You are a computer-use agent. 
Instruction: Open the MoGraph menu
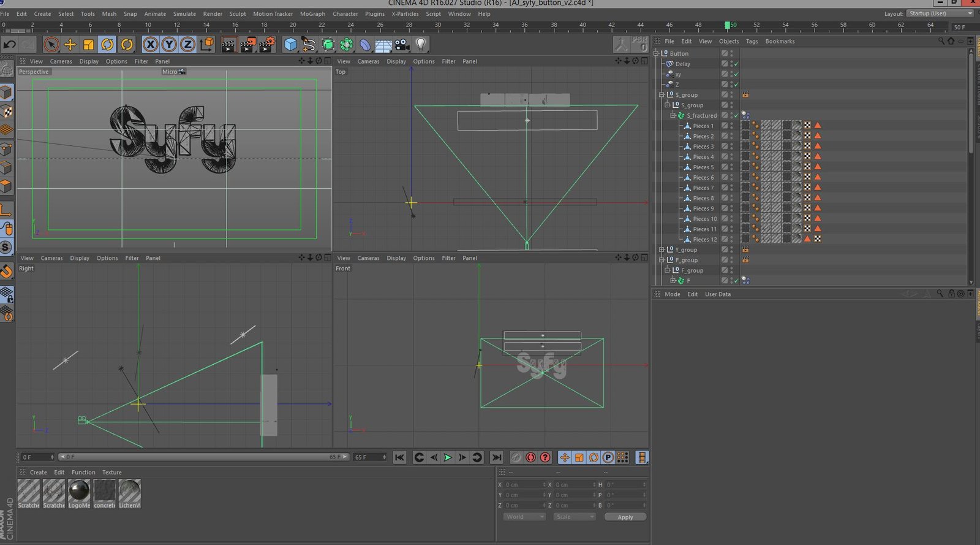point(312,13)
